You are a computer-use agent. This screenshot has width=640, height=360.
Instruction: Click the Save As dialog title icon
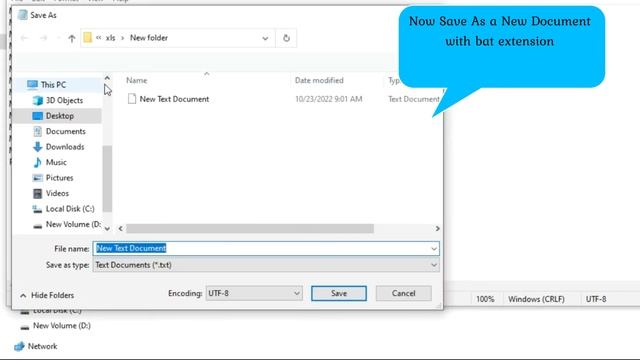[x=23, y=15]
